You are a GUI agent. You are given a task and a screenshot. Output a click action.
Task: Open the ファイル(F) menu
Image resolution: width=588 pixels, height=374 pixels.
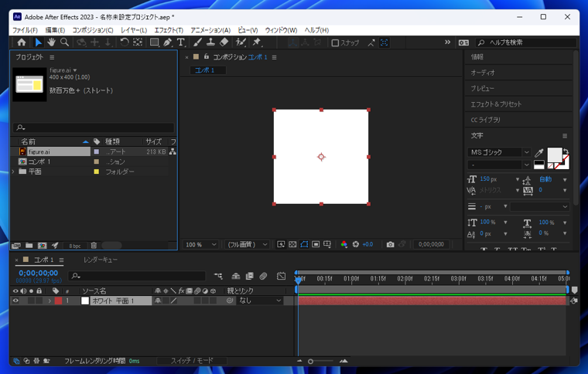(x=25, y=30)
